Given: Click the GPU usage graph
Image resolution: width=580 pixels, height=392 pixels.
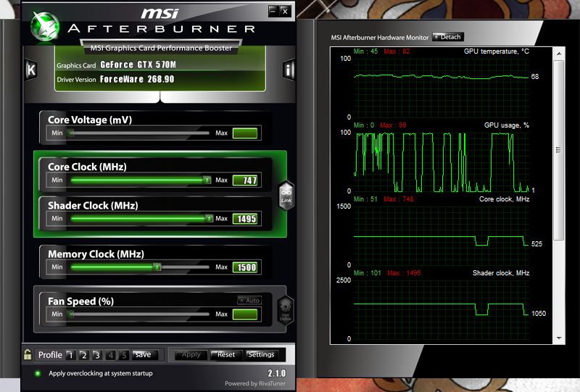Looking at the screenshot, I should point(442,162).
